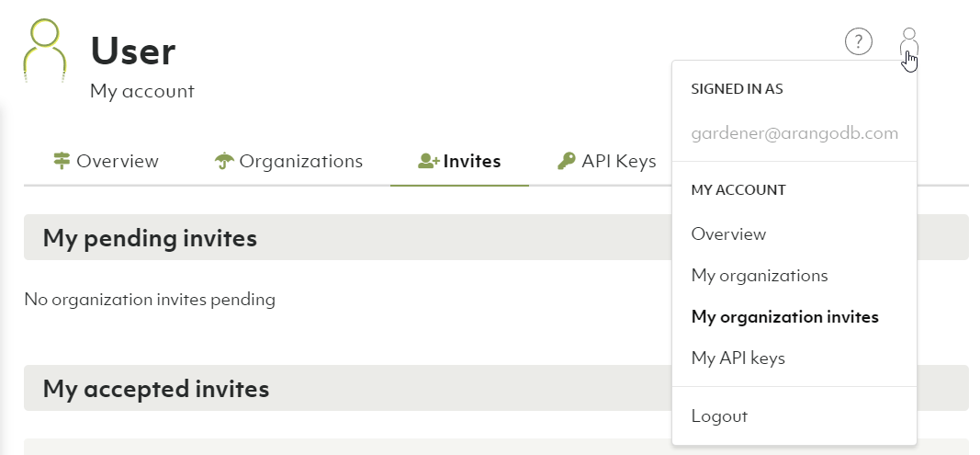Click the MY ACCOUNT section label in dropdown
The height and width of the screenshot is (455, 980).
tap(738, 190)
